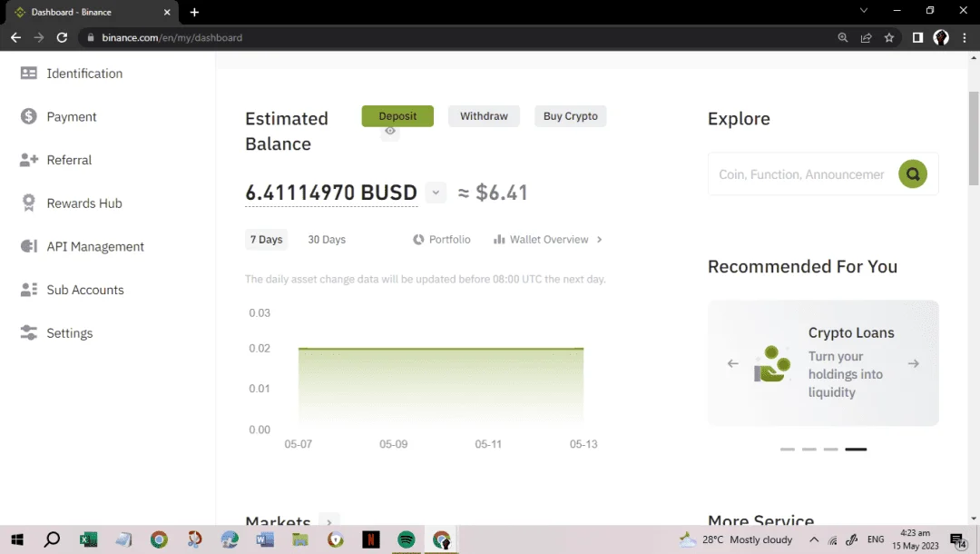Open Windows taskbar search
The height and width of the screenshot is (554, 980).
tap(52, 539)
